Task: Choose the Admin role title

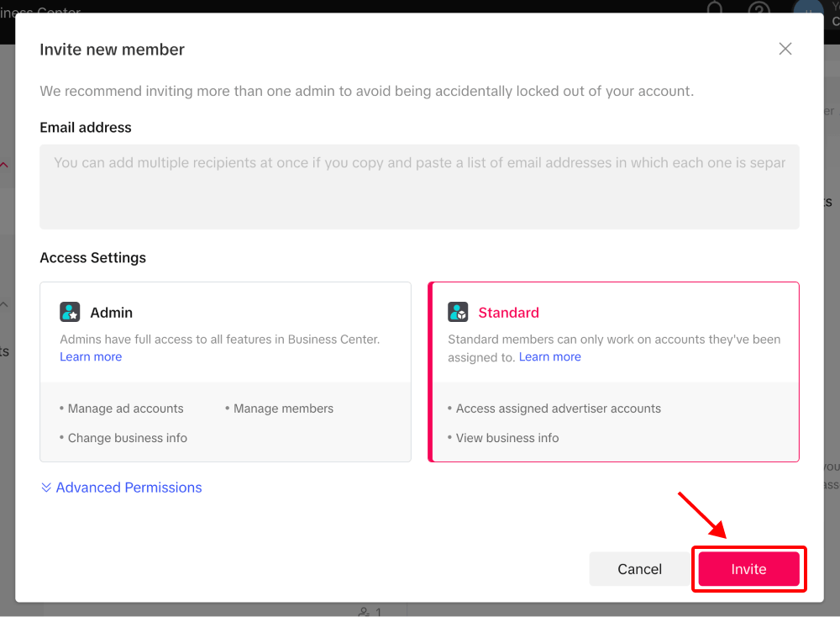Action: [x=111, y=313]
